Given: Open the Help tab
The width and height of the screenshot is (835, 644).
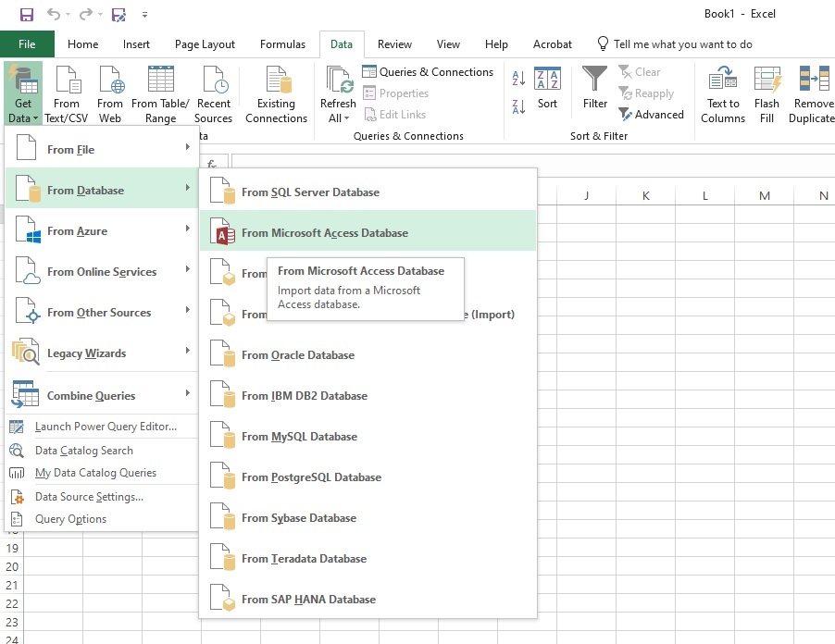Looking at the screenshot, I should tap(496, 44).
